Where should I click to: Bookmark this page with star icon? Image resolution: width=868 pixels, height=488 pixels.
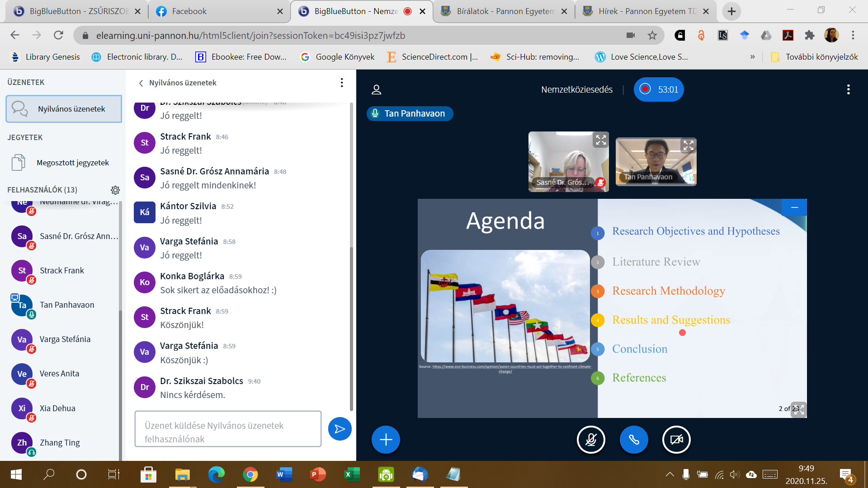[x=652, y=35]
